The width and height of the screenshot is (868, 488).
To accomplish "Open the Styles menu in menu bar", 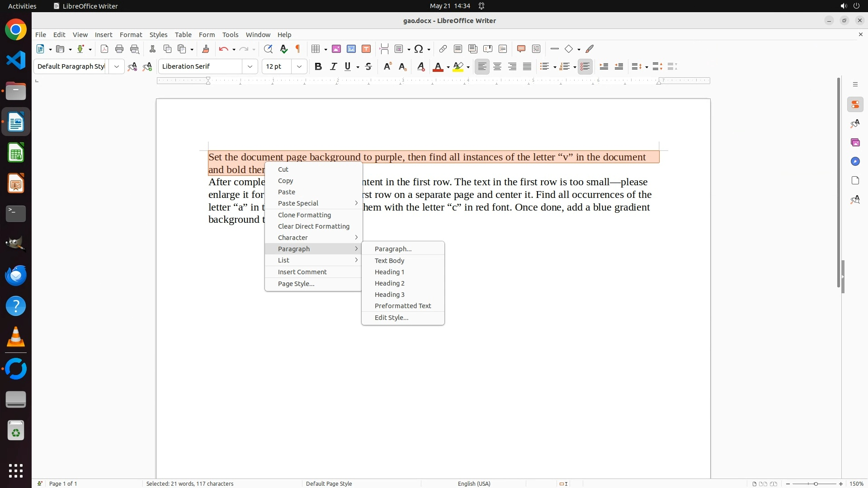I will click(x=158, y=35).
